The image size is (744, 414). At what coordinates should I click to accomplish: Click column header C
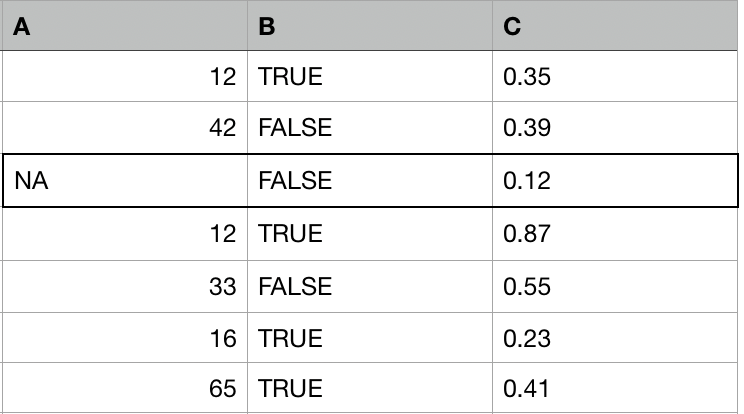[615, 27]
